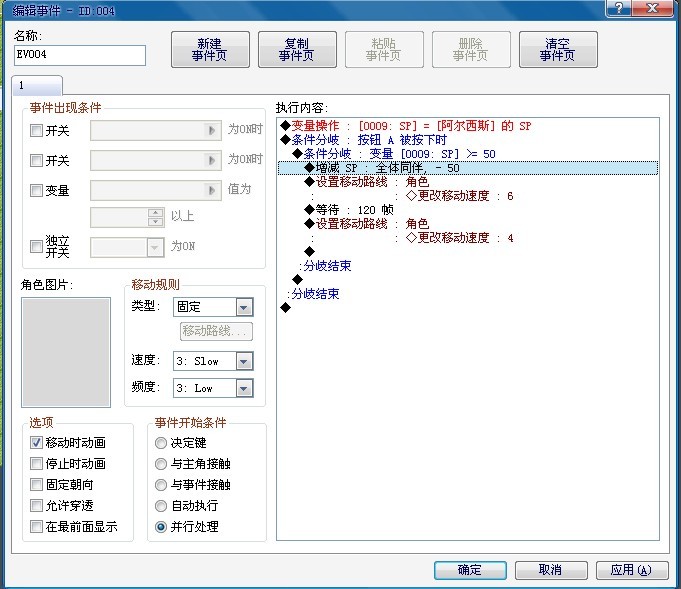Screen dimensions: 681x589
Task: Confirm the dialog with 确定
Action: click(470, 570)
